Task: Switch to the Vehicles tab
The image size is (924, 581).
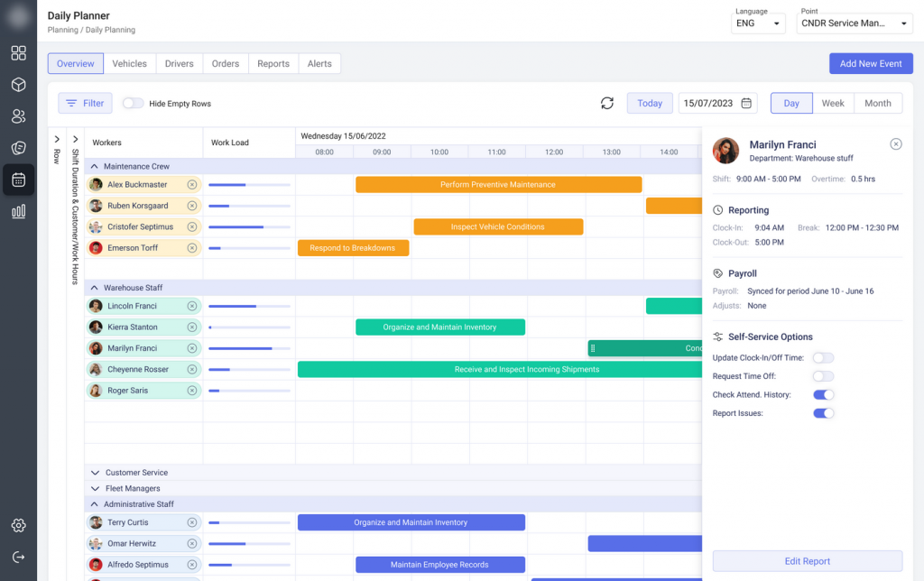Action: [129, 63]
